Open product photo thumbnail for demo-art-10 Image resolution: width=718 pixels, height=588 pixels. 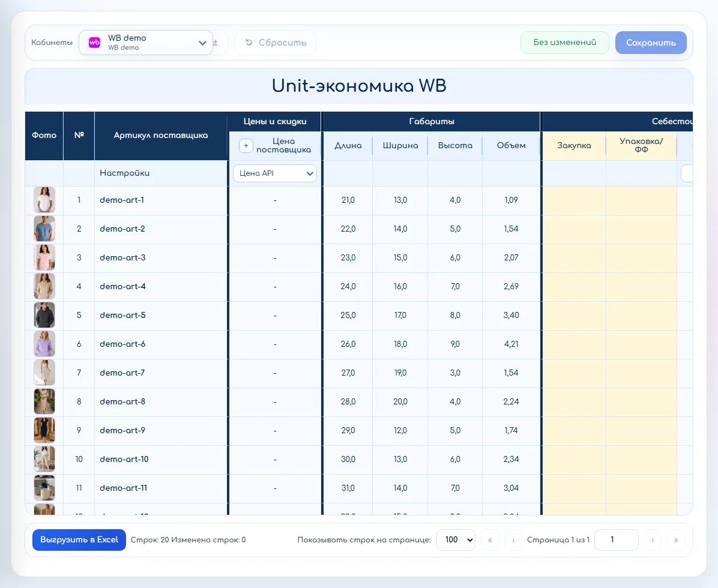click(44, 459)
